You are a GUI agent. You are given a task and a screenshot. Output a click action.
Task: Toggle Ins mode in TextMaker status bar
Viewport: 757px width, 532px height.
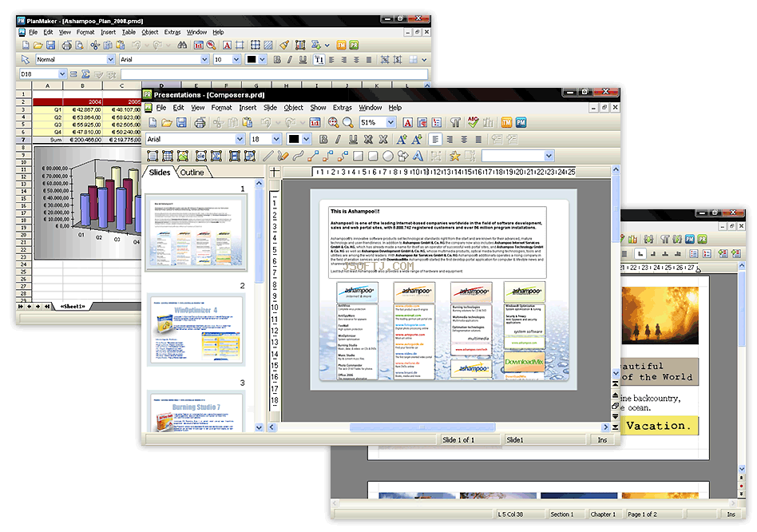click(731, 514)
